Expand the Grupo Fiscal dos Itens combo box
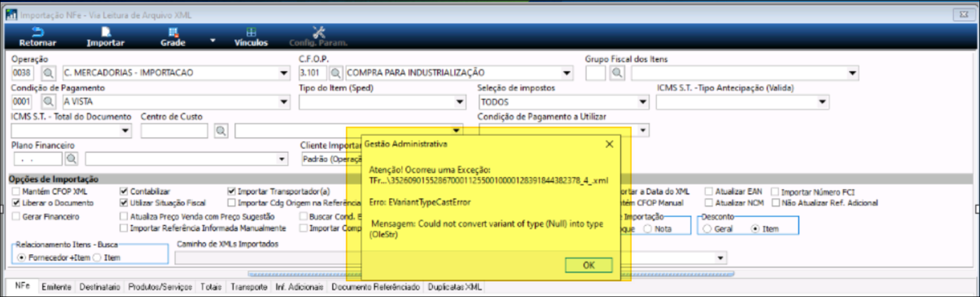The width and height of the screenshot is (980, 297). point(852,73)
